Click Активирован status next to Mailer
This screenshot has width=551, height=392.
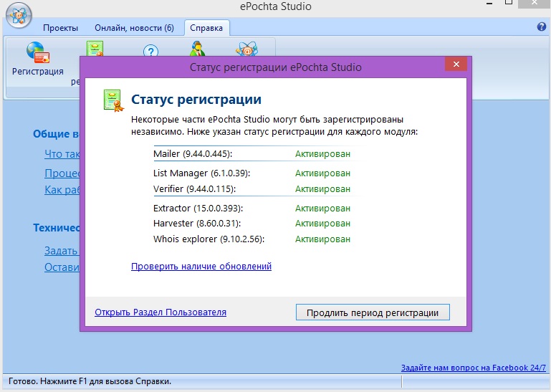point(322,154)
